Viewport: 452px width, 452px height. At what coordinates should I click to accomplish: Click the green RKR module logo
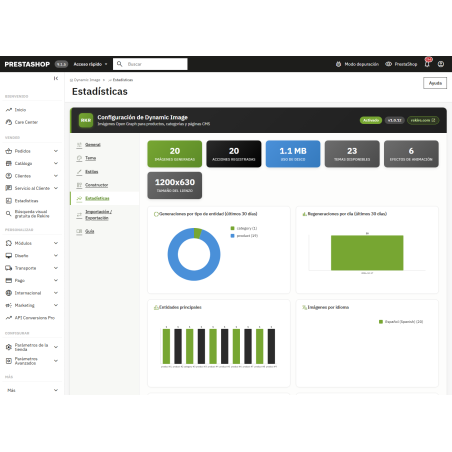pyautogui.click(x=86, y=120)
